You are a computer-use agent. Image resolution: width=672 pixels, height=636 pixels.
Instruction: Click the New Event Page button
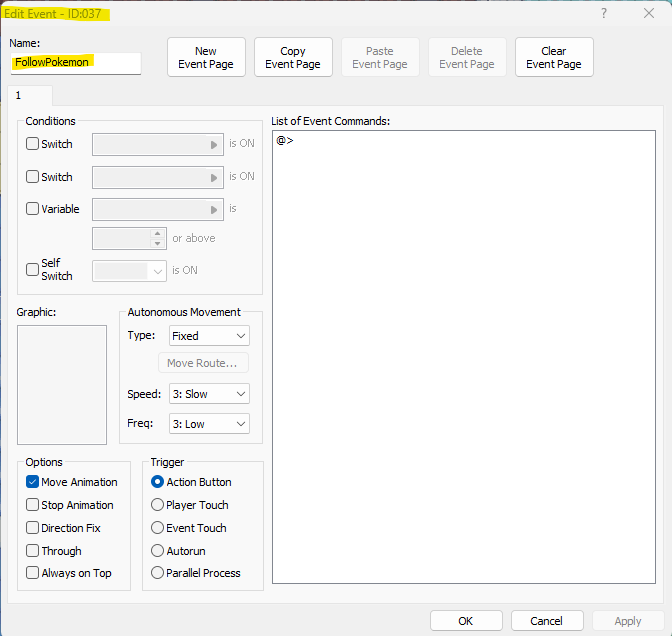pyautogui.click(x=206, y=57)
